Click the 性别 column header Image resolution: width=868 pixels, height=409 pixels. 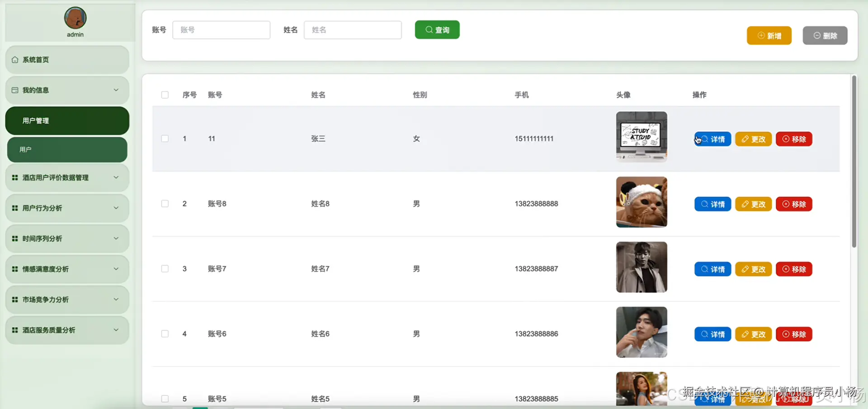pos(420,95)
